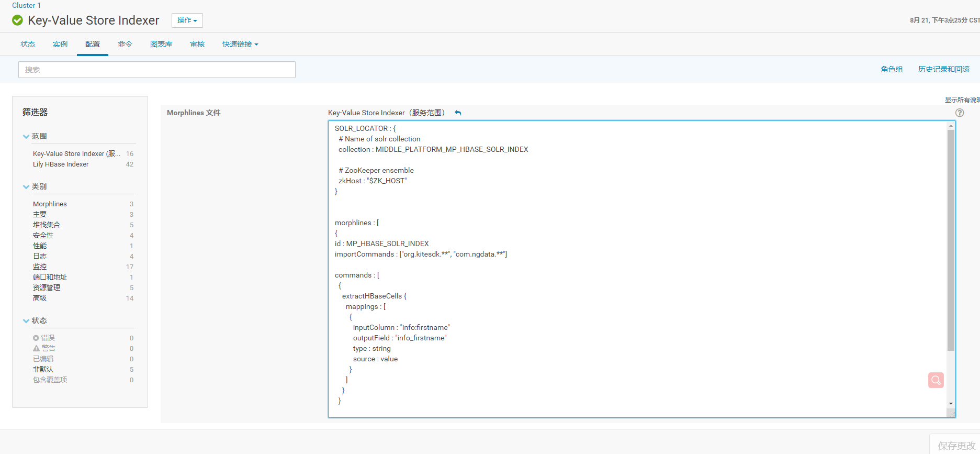Click the zkHost "$ZK_HOST" line

coord(373,181)
